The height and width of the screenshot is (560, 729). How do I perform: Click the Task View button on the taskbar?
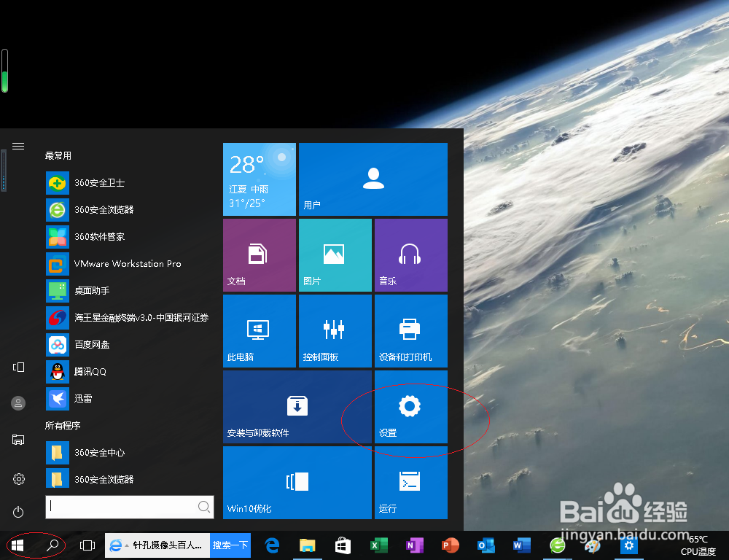87,545
